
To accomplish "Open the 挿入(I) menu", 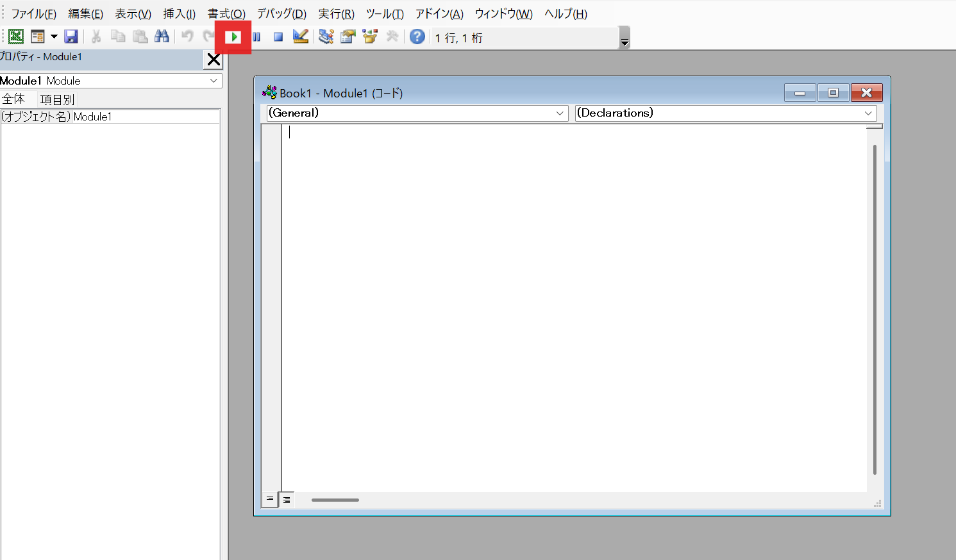I will coord(179,14).
